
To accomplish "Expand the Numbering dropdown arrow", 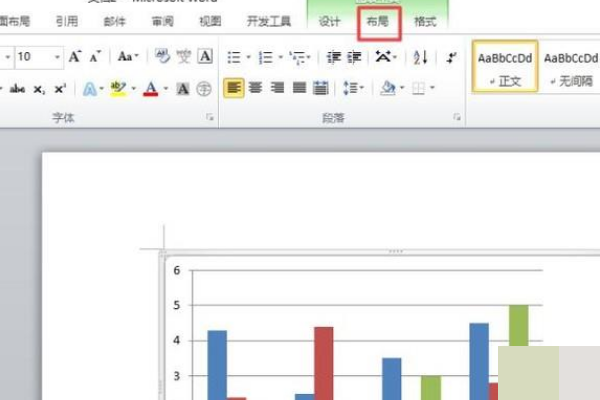I will (280, 57).
